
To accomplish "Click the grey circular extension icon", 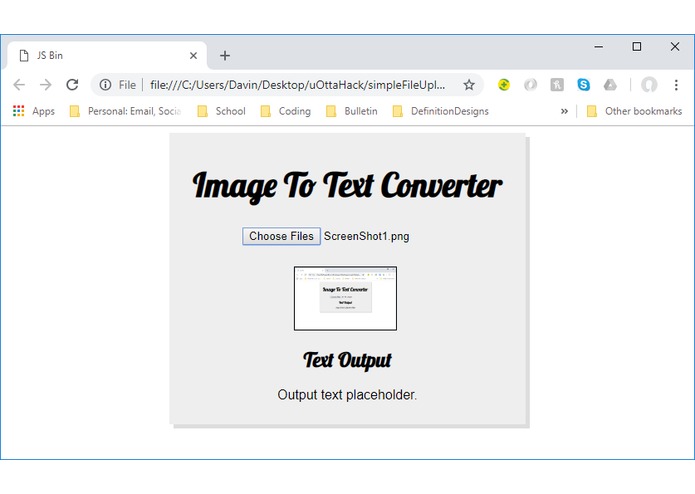I will click(x=530, y=85).
